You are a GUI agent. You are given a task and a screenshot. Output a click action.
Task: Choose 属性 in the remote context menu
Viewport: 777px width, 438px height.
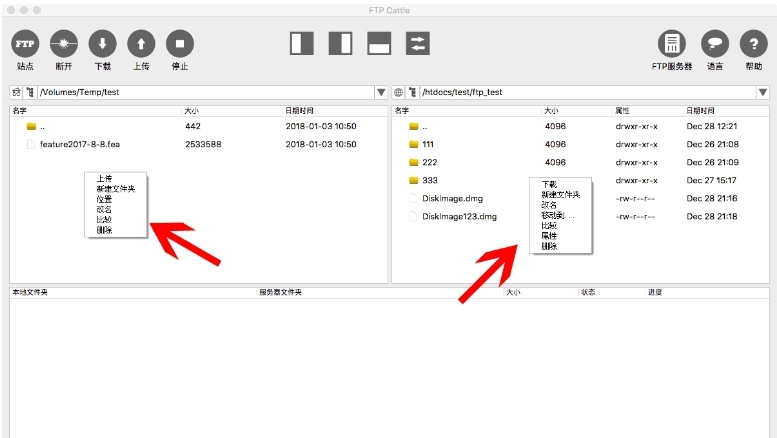pos(549,236)
